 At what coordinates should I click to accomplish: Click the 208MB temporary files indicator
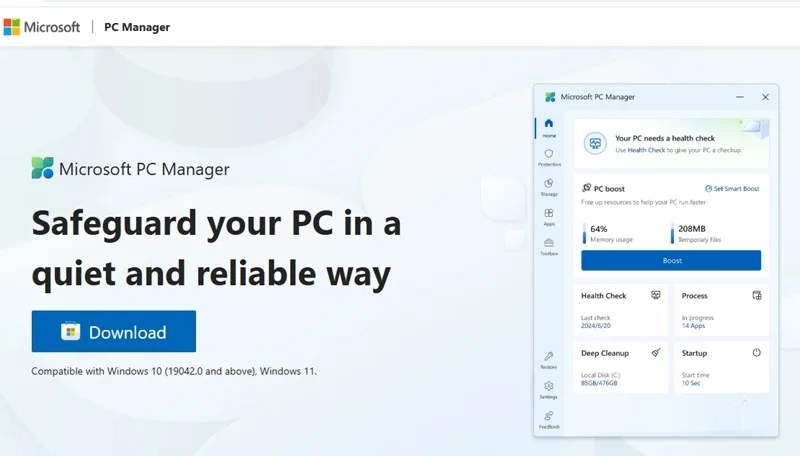[695, 233]
